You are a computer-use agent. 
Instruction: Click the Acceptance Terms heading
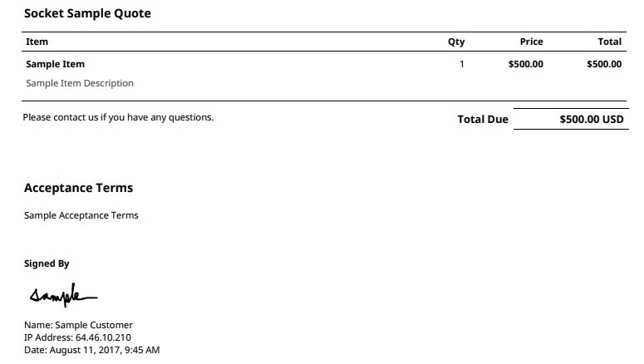pyautogui.click(x=78, y=188)
